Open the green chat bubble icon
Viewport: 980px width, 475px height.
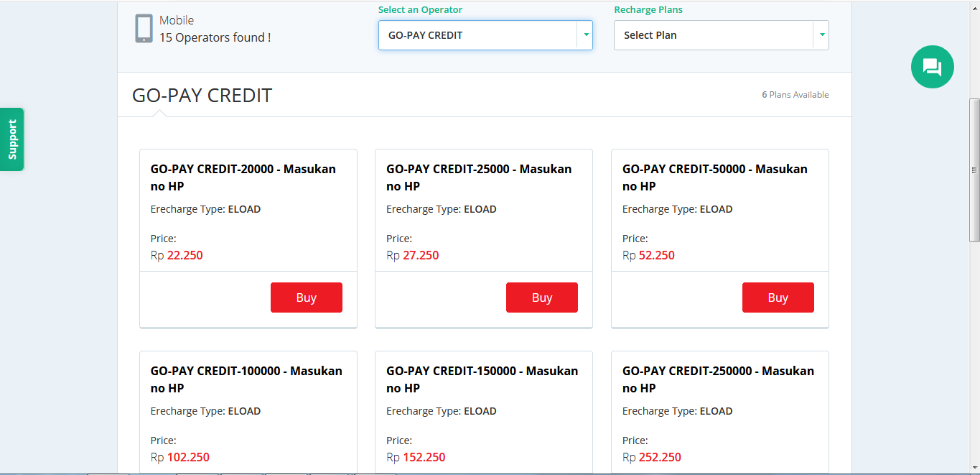click(x=932, y=67)
